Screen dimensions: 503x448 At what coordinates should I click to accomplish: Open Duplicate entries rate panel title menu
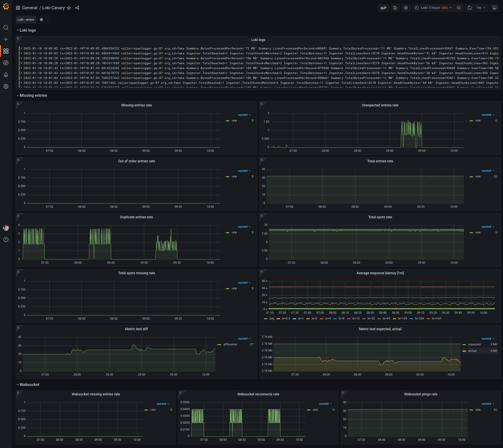(136, 217)
